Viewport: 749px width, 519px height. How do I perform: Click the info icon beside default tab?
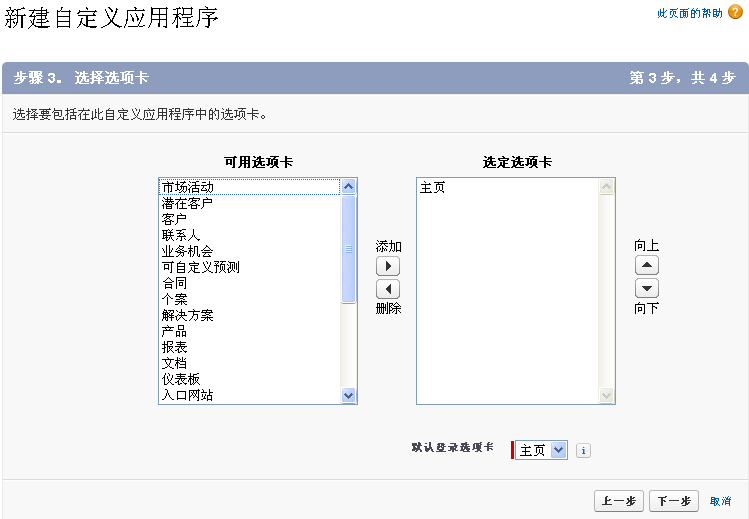pyautogui.click(x=584, y=451)
